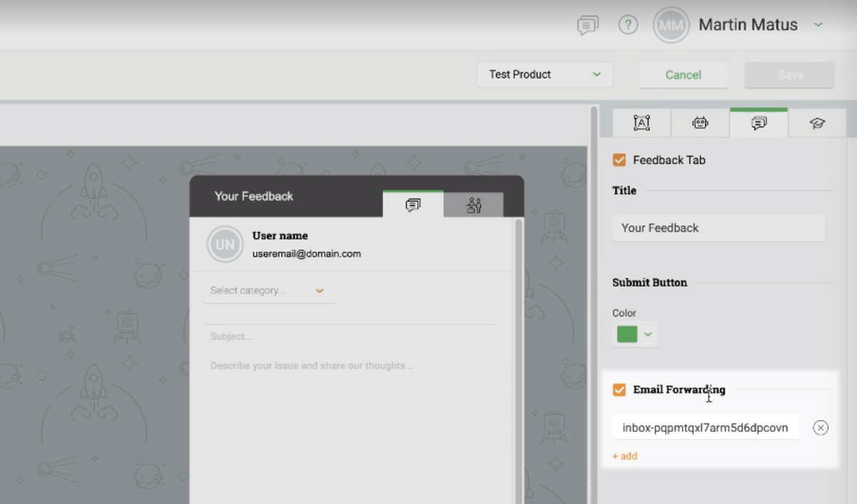Viewport: 857px width, 504px height.
Task: Open the Select category dropdown in preview
Action: [269, 291]
